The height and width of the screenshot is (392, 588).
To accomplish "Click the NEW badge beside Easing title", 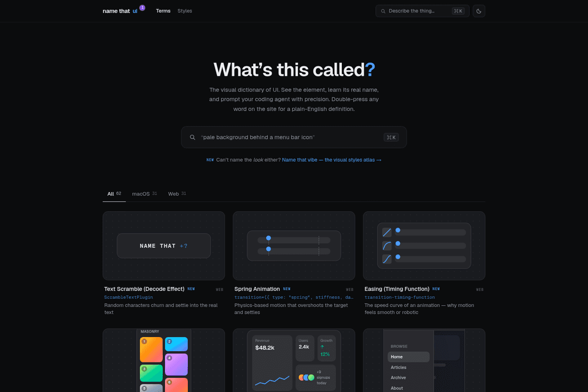I will [x=436, y=289].
